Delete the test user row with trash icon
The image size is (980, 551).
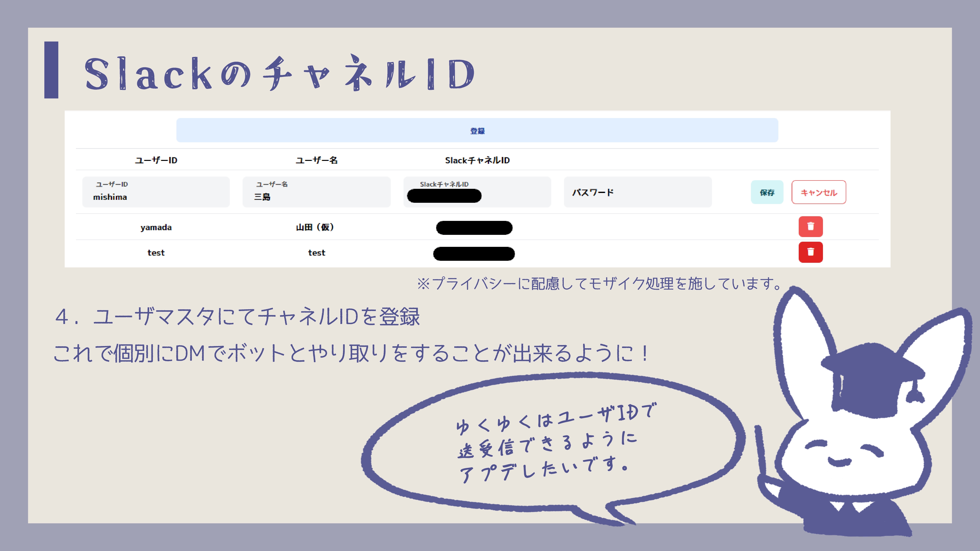pyautogui.click(x=810, y=252)
